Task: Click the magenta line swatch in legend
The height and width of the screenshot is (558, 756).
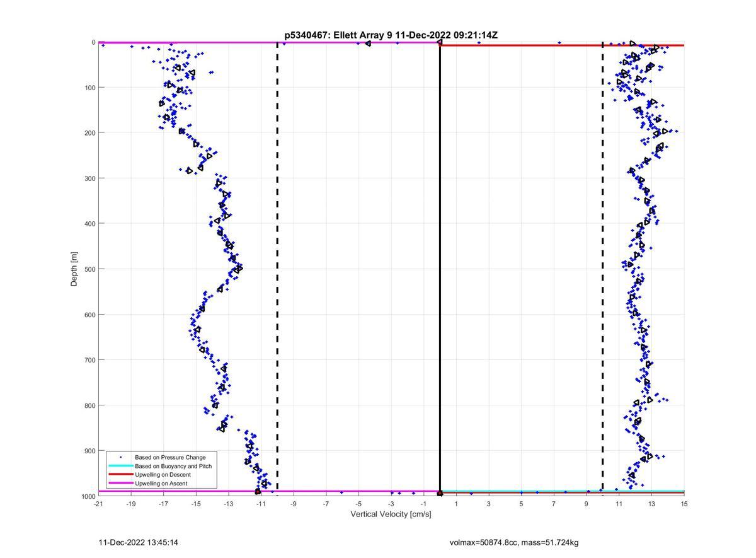Action: point(120,484)
